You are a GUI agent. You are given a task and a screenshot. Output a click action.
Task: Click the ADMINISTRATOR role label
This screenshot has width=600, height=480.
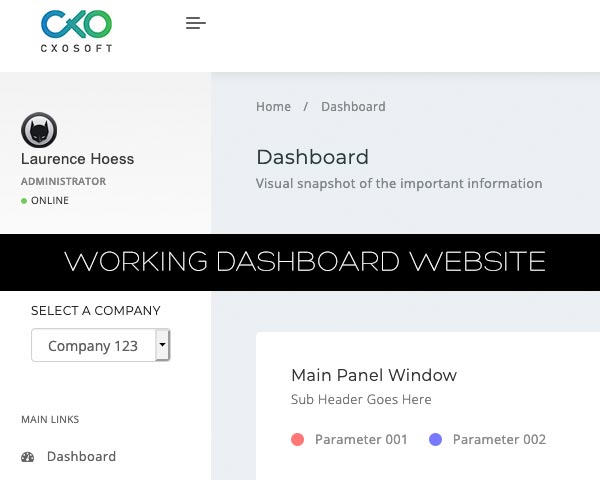64,181
